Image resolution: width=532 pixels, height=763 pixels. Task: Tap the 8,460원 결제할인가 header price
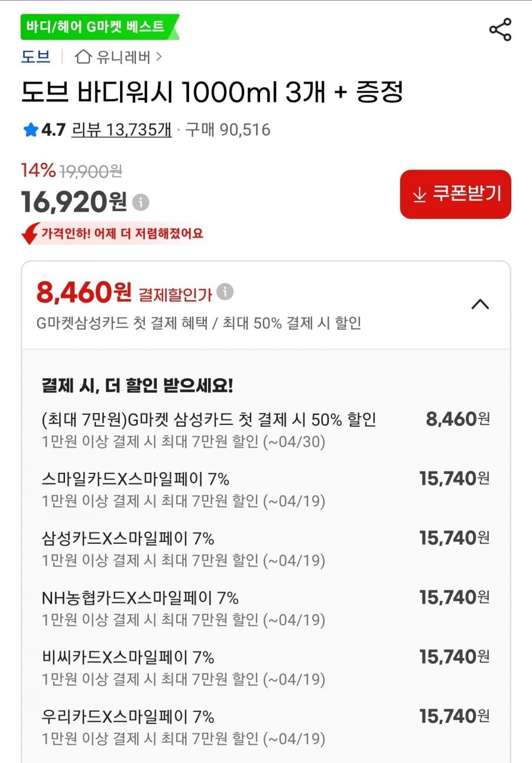pyautogui.click(x=84, y=291)
